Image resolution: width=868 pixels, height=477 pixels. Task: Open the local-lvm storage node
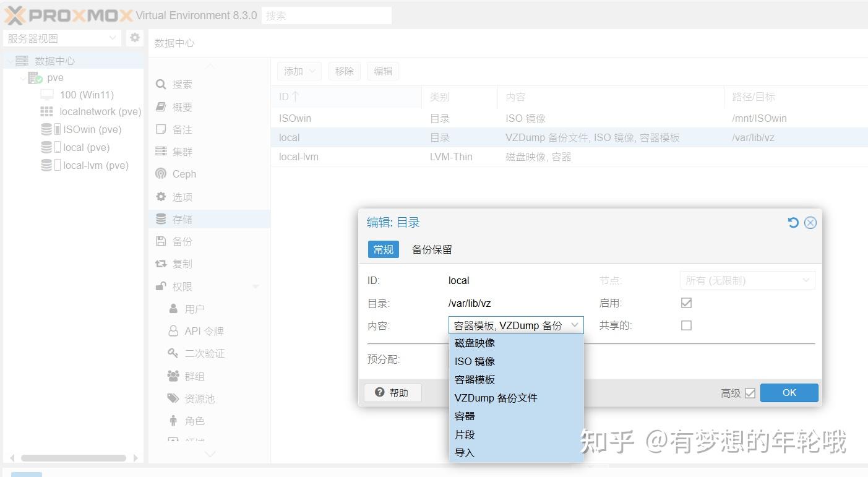click(95, 165)
